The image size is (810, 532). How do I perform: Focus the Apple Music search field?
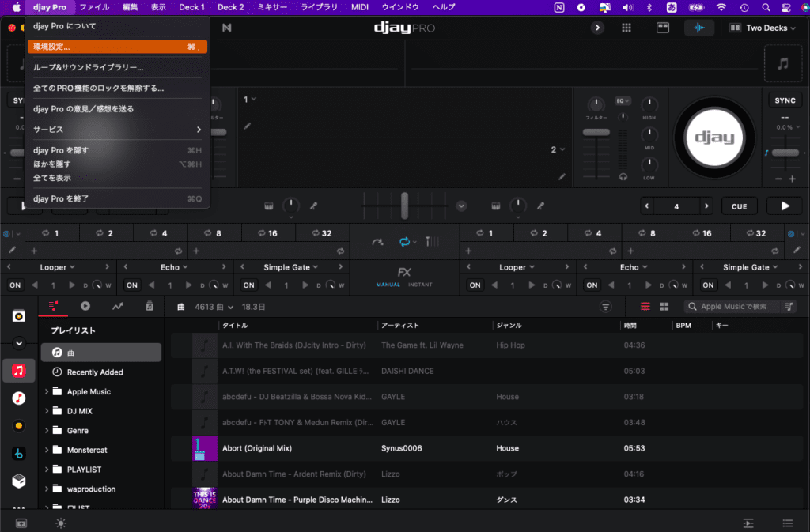point(734,307)
